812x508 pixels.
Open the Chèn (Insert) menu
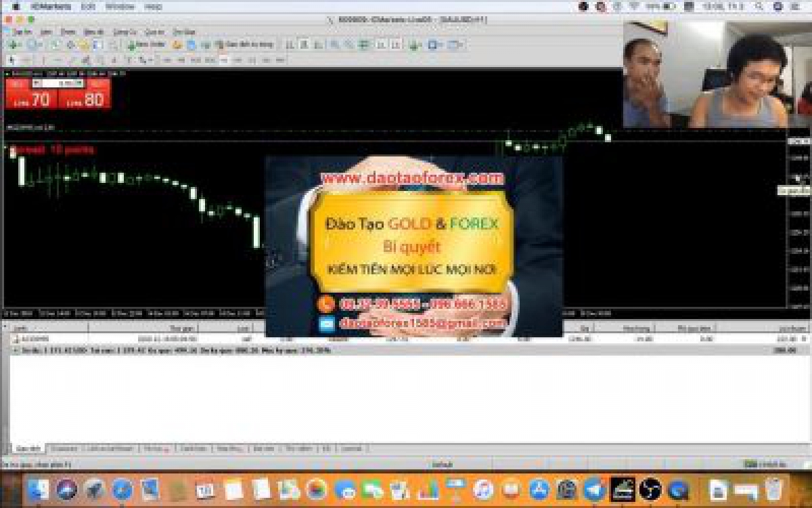[x=68, y=32]
